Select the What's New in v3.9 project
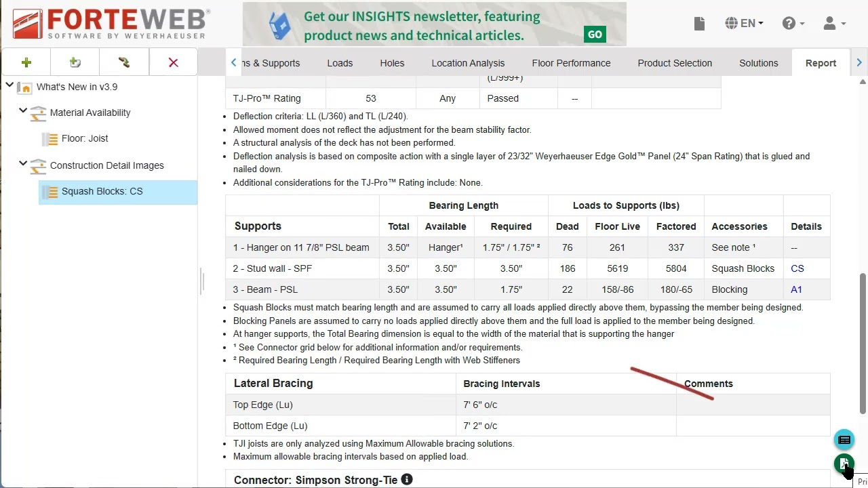The image size is (868, 488). tap(77, 87)
